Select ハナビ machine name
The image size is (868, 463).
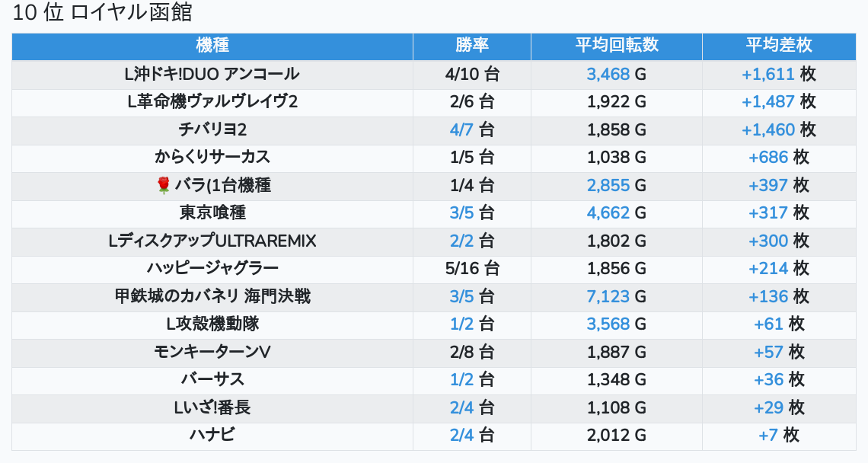pyautogui.click(x=212, y=435)
